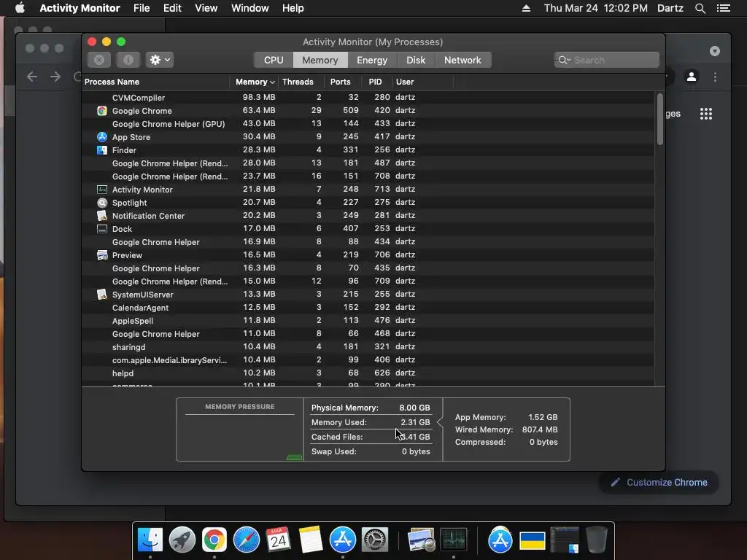Click the Dock process icon
The image size is (747, 560).
point(102,228)
